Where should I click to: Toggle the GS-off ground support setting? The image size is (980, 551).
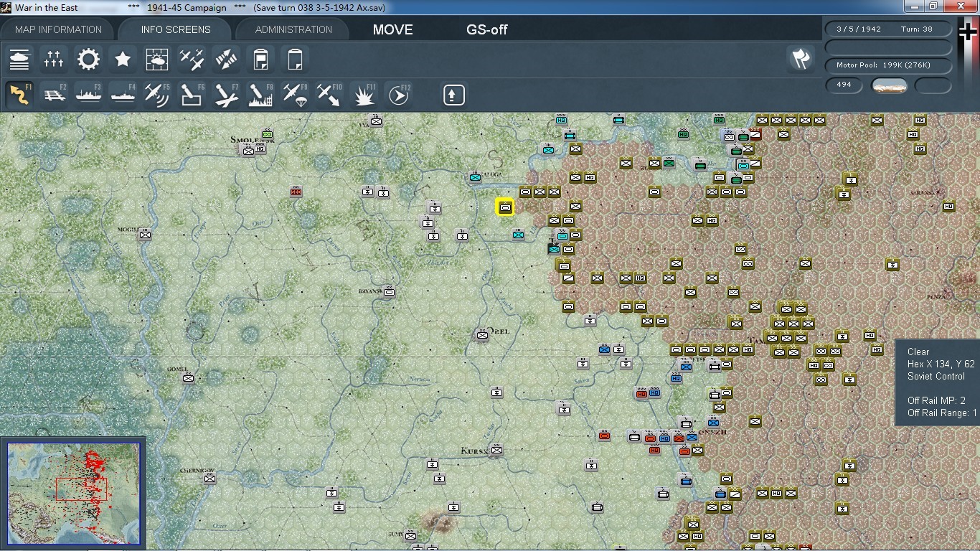tap(487, 29)
